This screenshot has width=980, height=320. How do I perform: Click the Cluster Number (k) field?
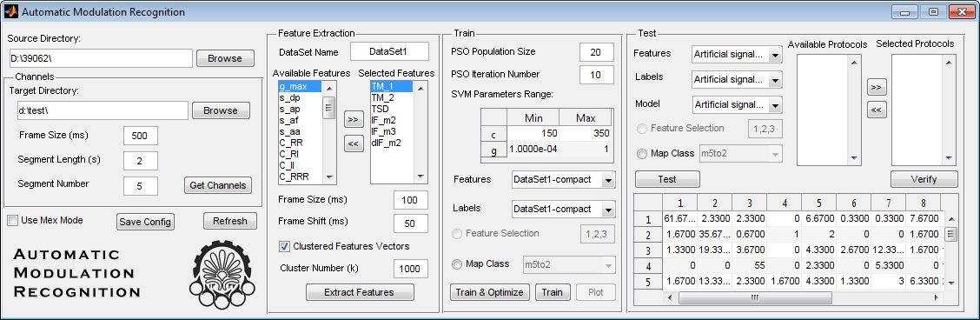(411, 269)
